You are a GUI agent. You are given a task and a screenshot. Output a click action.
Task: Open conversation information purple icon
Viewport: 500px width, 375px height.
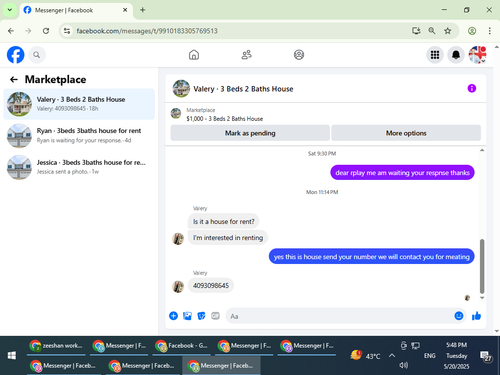click(472, 88)
